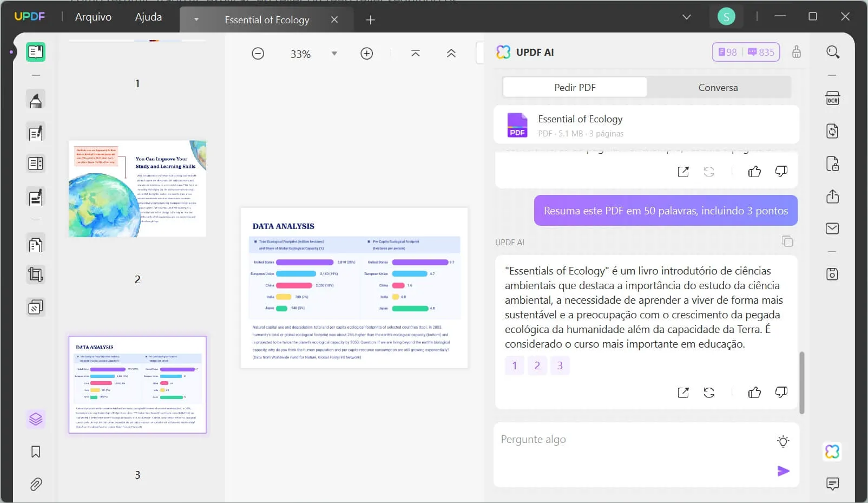This screenshot has width=868, height=503.
Task: Go to the previous page
Action: coord(451,53)
